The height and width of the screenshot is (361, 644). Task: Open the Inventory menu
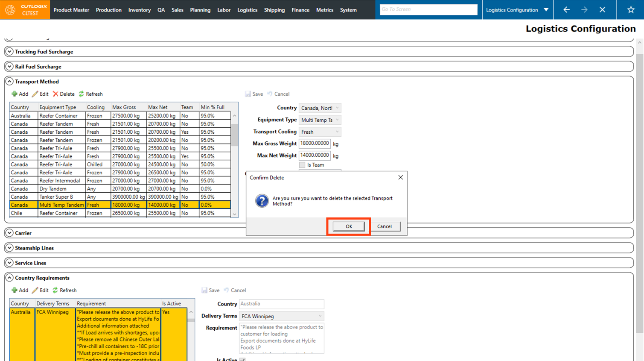click(x=139, y=10)
